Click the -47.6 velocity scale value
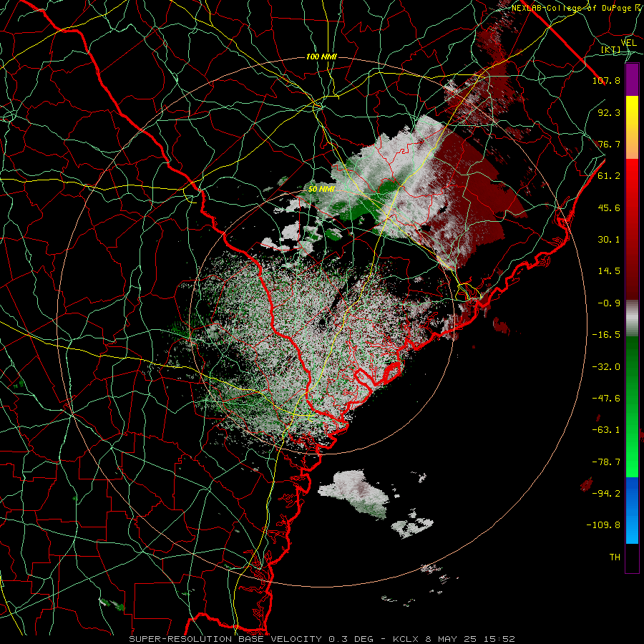Screen dimensions: 644x644 pyautogui.click(x=606, y=399)
